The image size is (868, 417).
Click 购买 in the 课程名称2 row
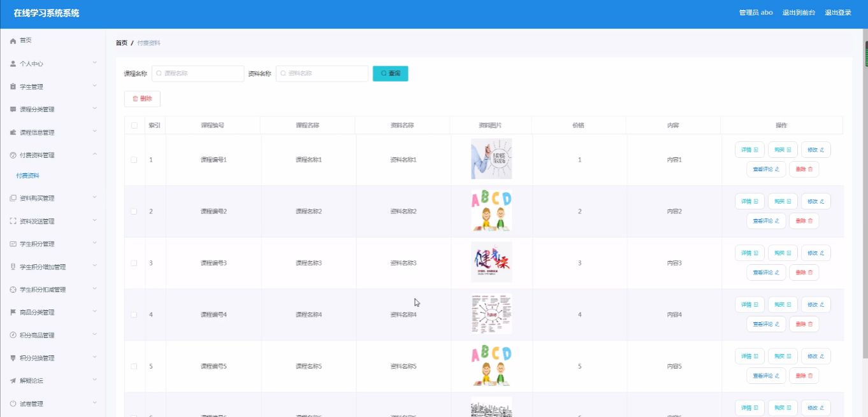(x=783, y=201)
